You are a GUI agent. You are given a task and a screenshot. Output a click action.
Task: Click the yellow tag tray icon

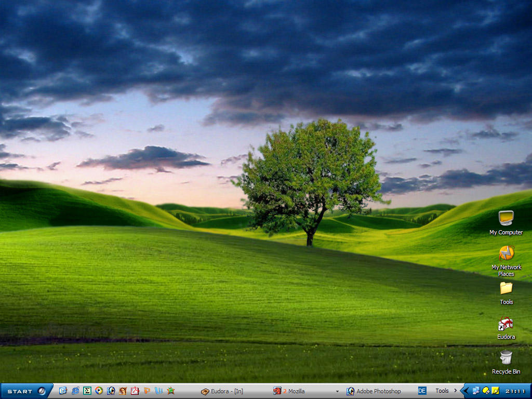pos(486,391)
